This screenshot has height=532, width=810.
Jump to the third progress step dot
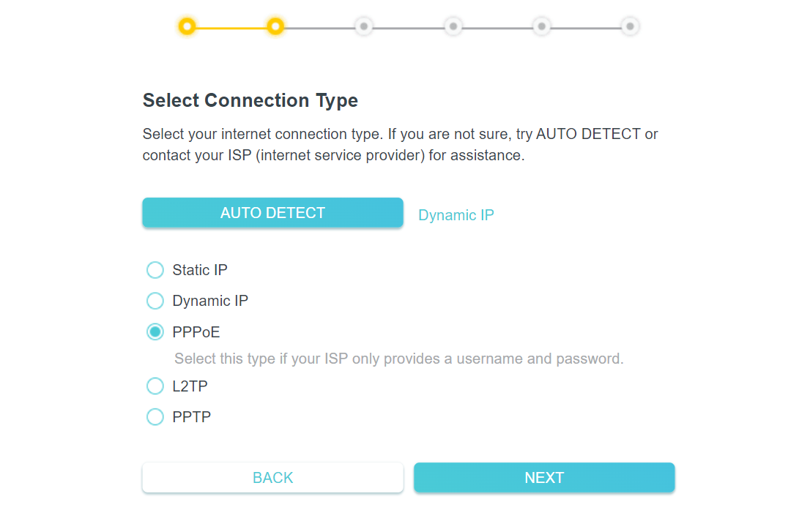coord(363,27)
